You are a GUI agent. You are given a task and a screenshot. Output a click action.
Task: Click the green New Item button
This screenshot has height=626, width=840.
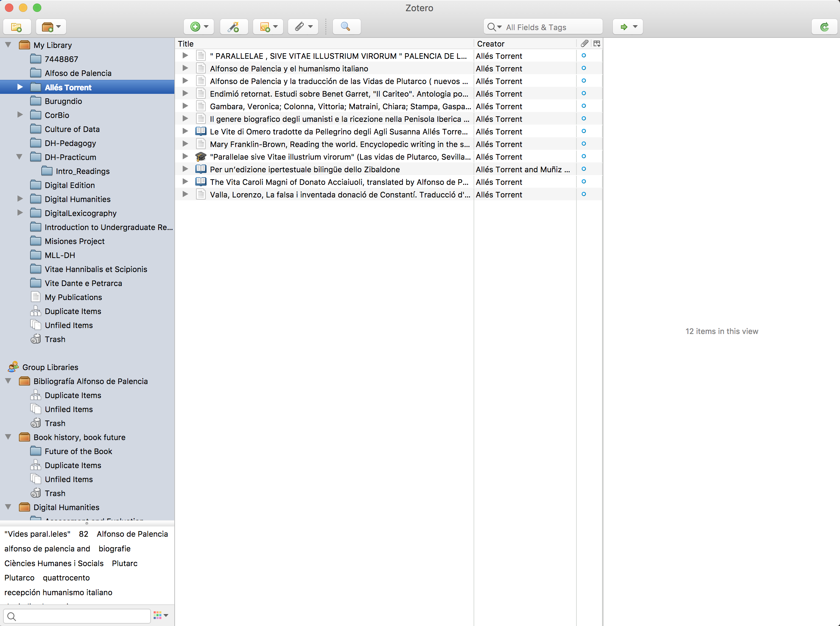click(199, 27)
